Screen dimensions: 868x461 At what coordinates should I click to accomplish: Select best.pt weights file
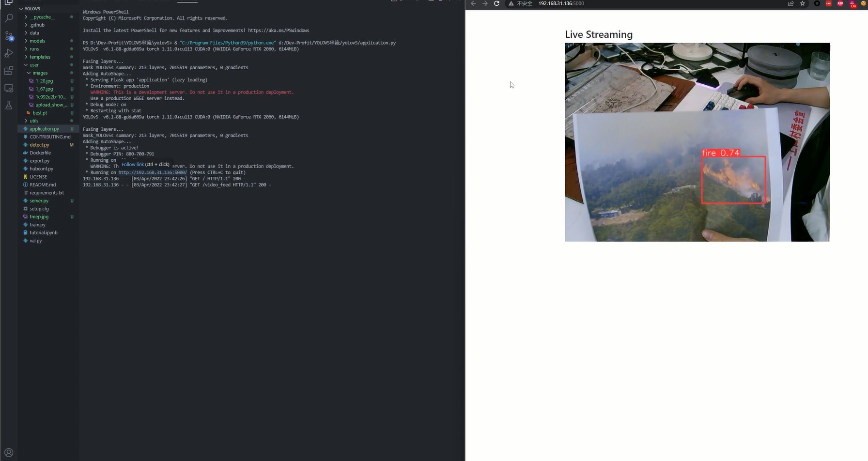pyautogui.click(x=48, y=113)
